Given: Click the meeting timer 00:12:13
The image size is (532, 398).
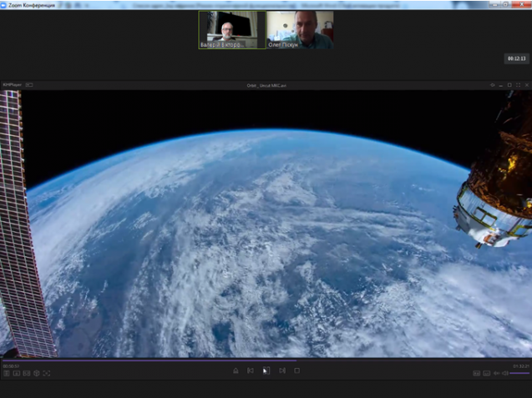Looking at the screenshot, I should (x=515, y=58).
